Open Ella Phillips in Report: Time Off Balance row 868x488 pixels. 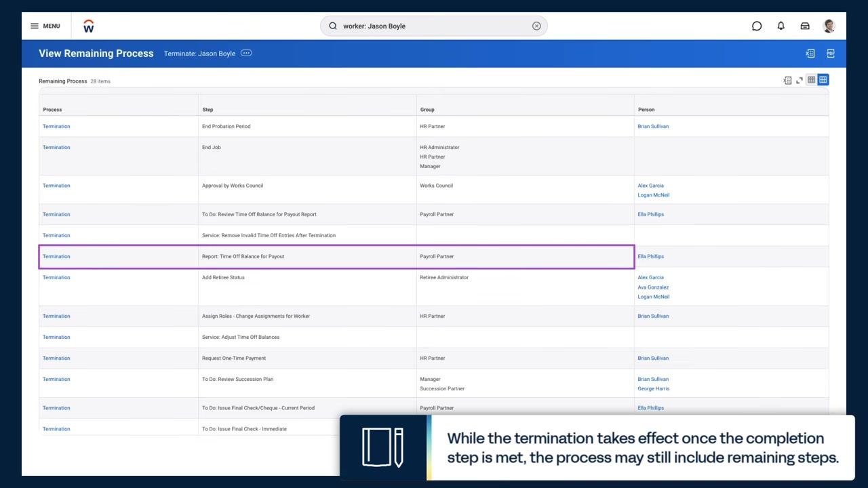pyautogui.click(x=651, y=256)
